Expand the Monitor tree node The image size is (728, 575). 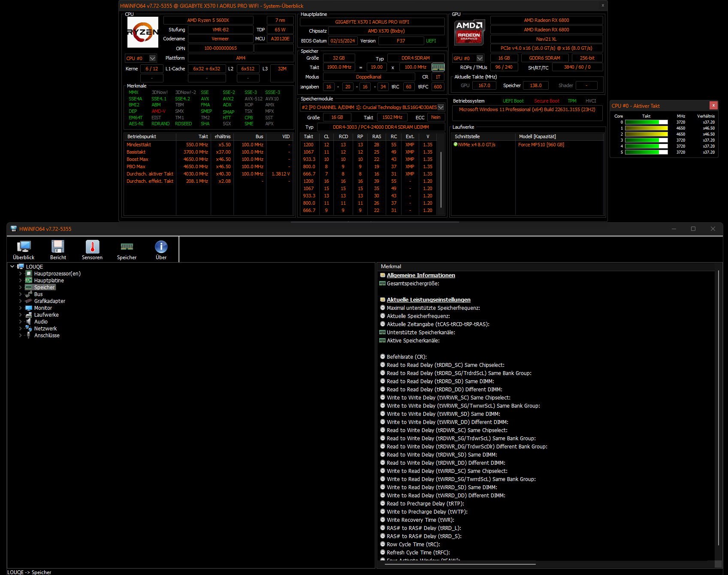(20, 308)
